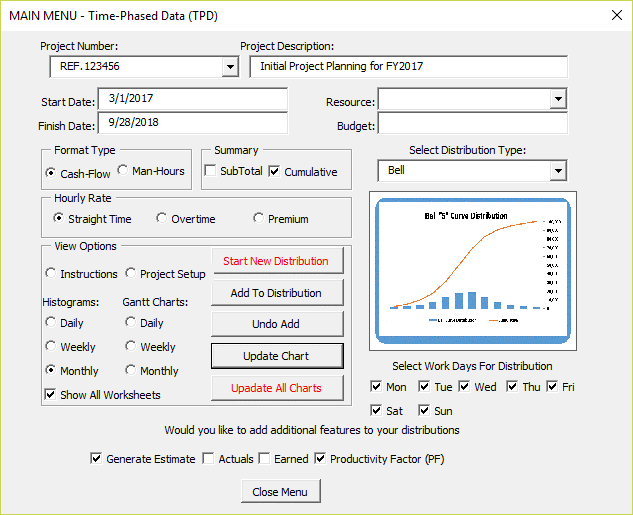This screenshot has width=633, height=515.
Task: Click the Undo Add button
Action: (276, 324)
